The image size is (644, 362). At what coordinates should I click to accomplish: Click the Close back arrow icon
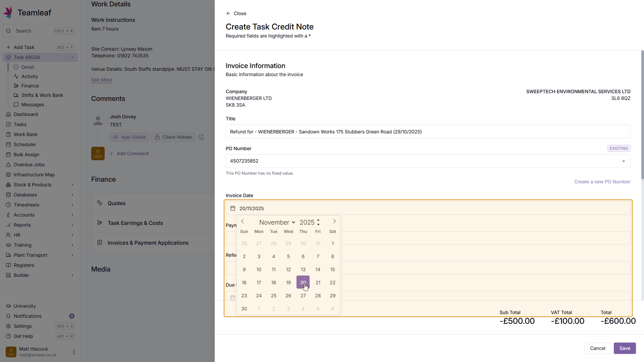tap(228, 13)
